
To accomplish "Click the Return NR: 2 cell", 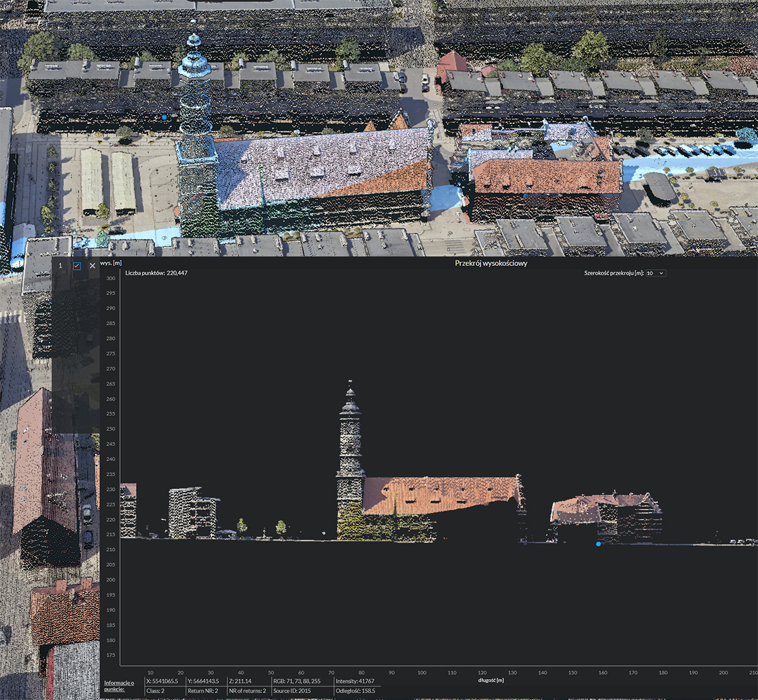I will [204, 691].
